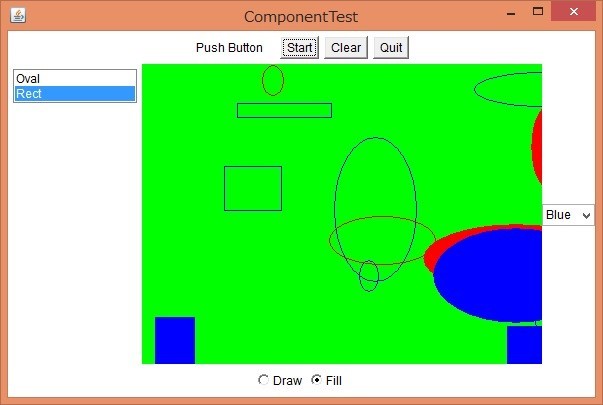
Task: Click the Quit button
Action: [391, 48]
